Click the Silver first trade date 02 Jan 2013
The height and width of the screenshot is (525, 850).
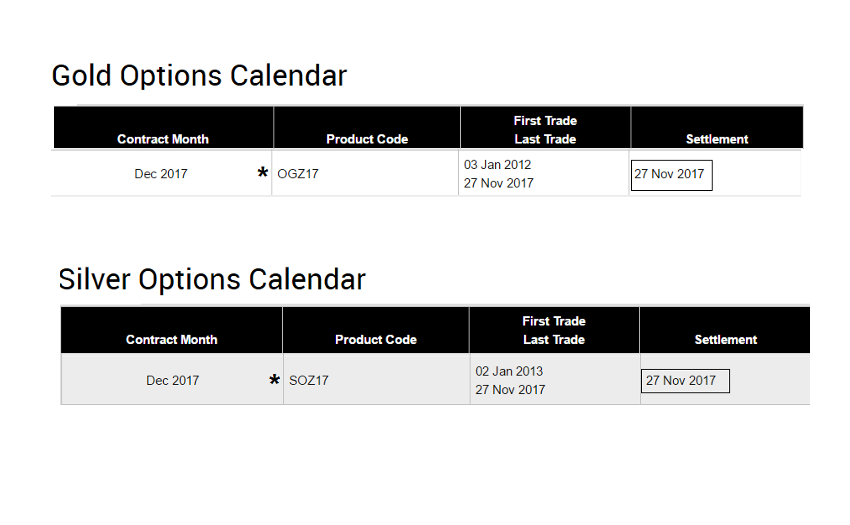(509, 371)
